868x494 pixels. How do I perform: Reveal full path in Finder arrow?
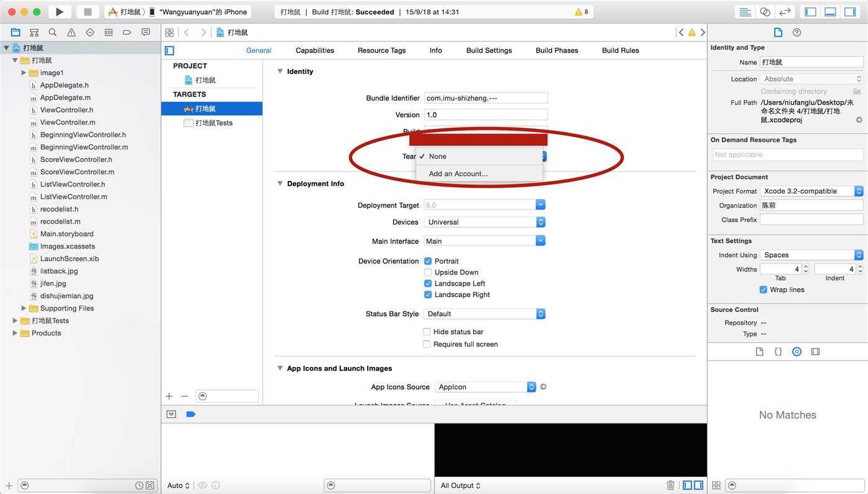tap(859, 120)
